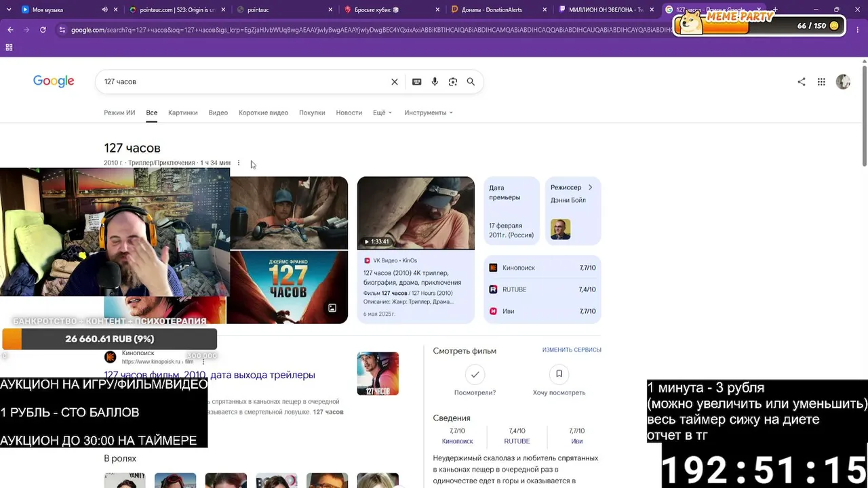Select the Режим ИИ search tab

pos(119,113)
